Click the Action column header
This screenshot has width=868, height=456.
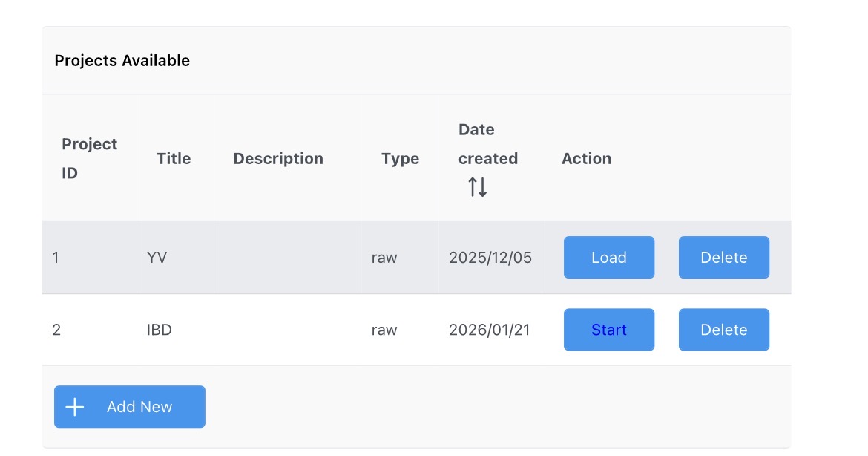click(x=586, y=158)
